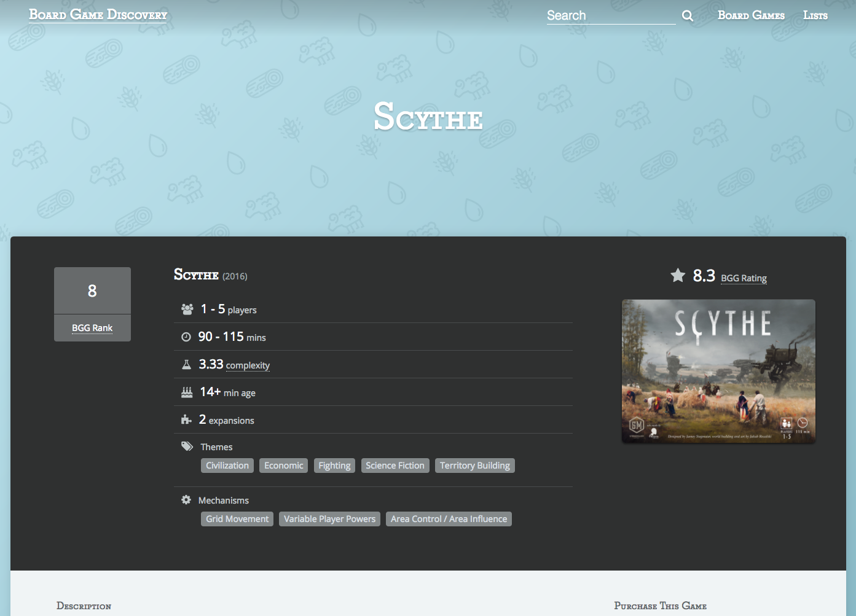Select Area Control / Area Influence tag
856x616 pixels.
point(449,519)
